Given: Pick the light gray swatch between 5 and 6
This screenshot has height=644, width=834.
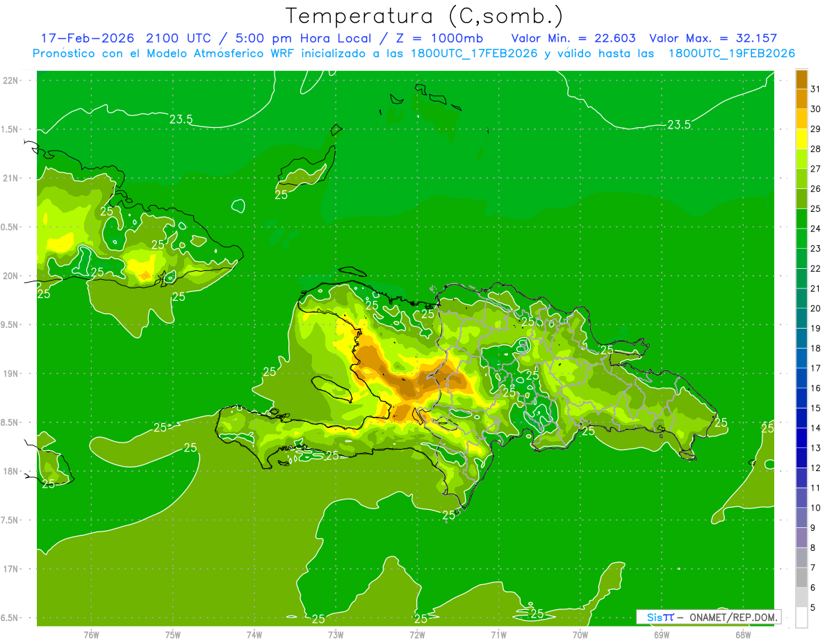Looking at the screenshot, I should [801, 597].
